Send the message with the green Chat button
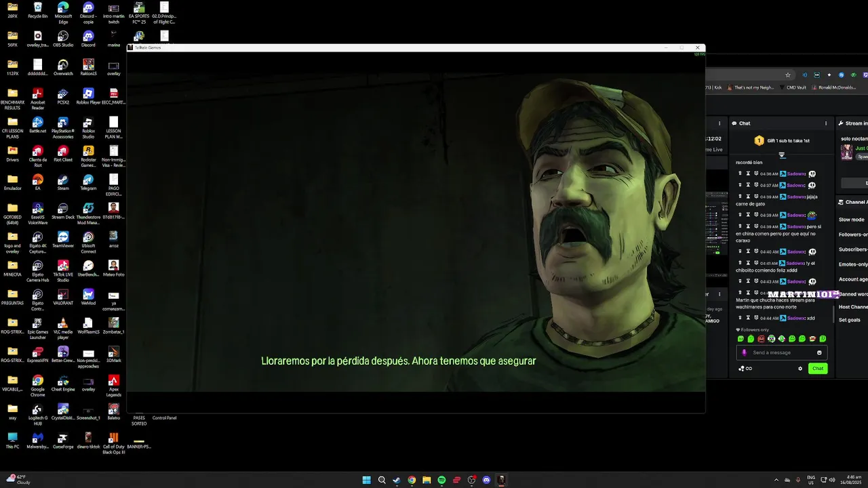Image resolution: width=868 pixels, height=488 pixels. [818, 369]
